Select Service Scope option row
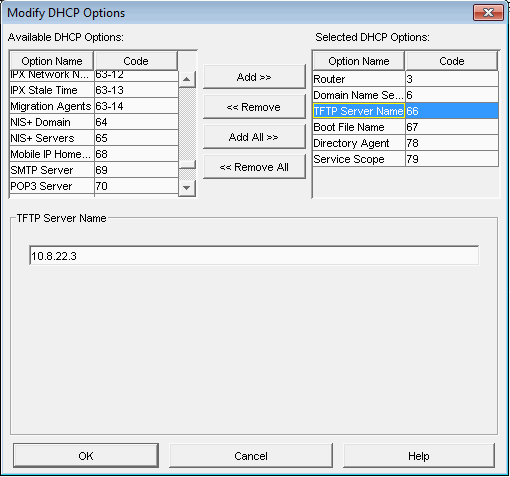This screenshot has width=510, height=477. click(406, 159)
